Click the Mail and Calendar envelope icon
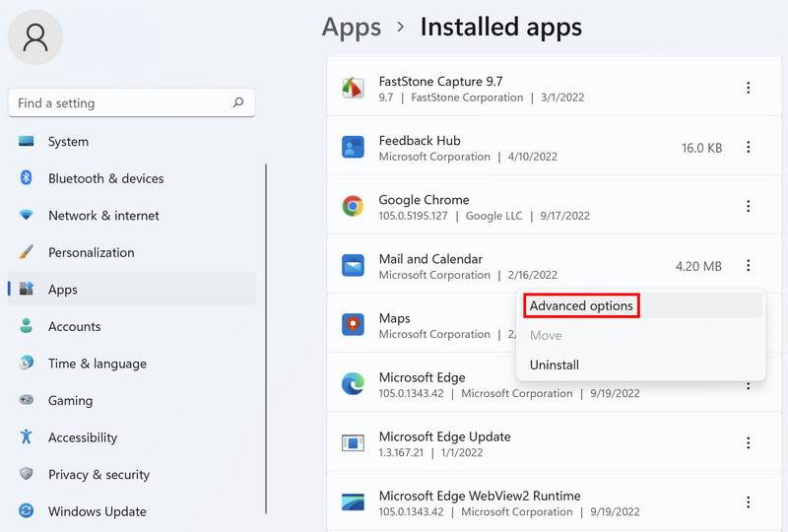The image size is (788, 532). pos(353,265)
